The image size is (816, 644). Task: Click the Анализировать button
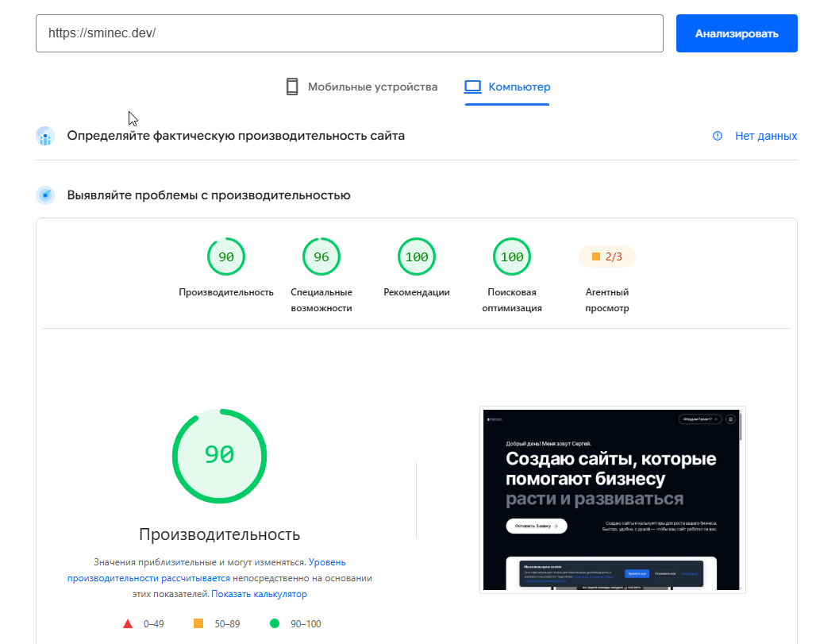[x=737, y=33]
